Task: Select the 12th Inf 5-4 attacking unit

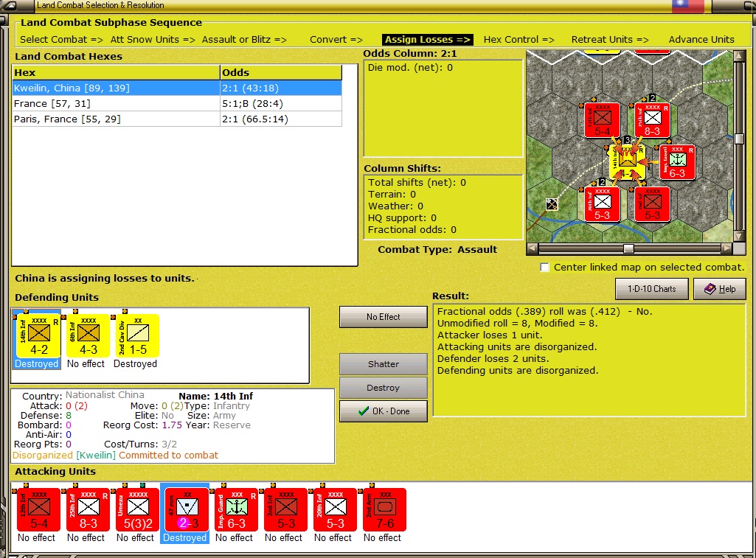Action: tap(39, 510)
